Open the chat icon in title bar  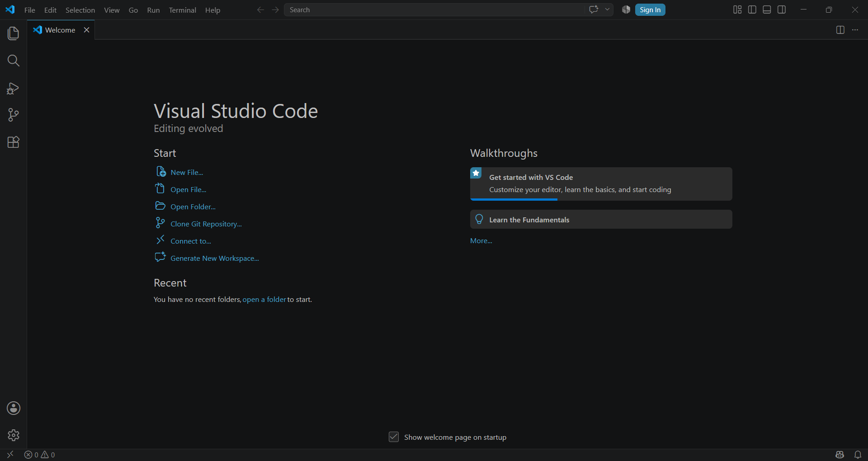tap(594, 9)
